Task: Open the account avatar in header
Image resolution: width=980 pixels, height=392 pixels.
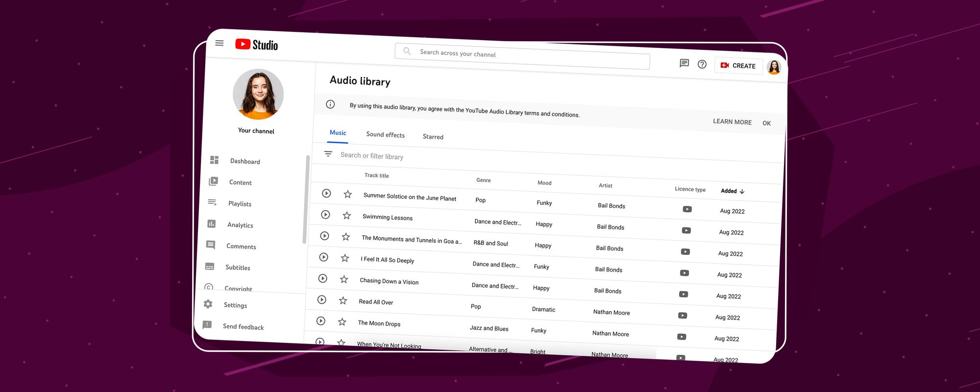Action: coord(774,67)
